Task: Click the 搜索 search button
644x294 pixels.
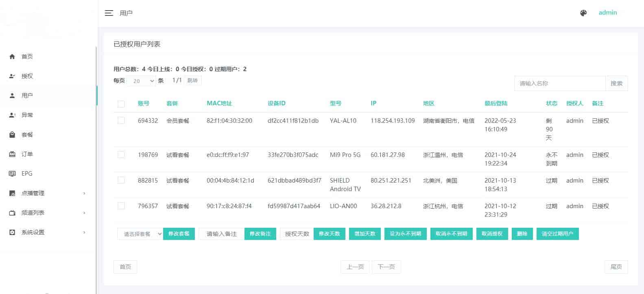Action: click(x=616, y=83)
